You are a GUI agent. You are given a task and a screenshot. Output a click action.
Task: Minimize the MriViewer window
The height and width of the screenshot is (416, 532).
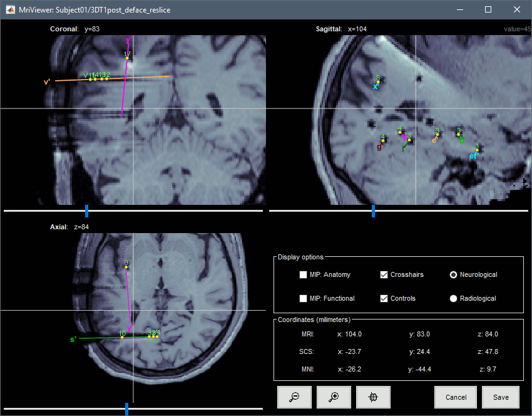point(459,10)
